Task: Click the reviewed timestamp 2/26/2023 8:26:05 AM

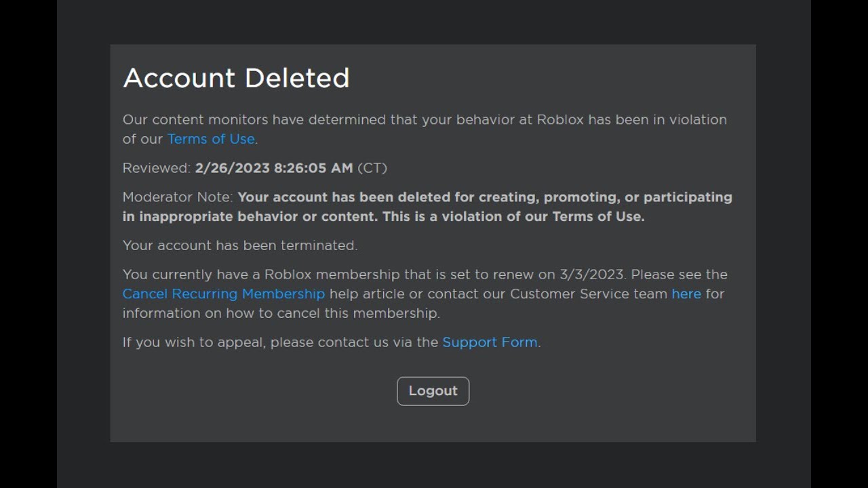Action: (273, 168)
